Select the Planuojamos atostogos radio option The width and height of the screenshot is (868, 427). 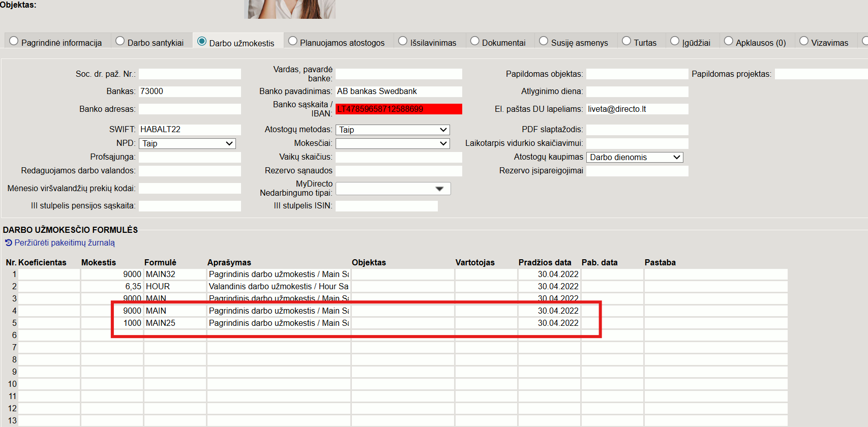click(292, 41)
